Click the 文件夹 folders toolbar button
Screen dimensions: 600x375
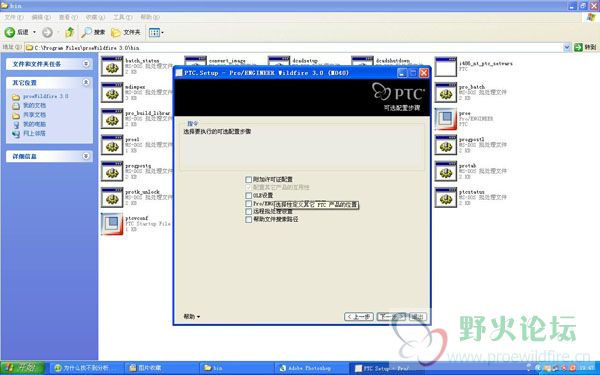(126, 33)
